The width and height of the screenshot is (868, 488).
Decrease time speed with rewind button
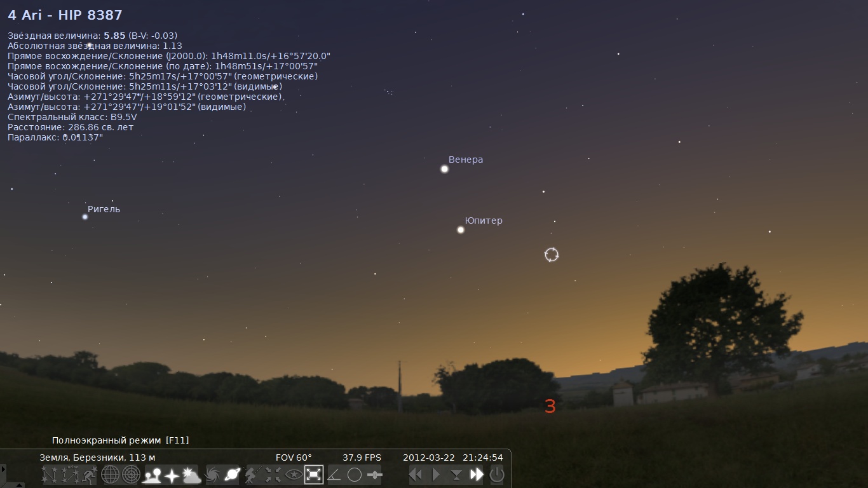pyautogui.click(x=416, y=475)
